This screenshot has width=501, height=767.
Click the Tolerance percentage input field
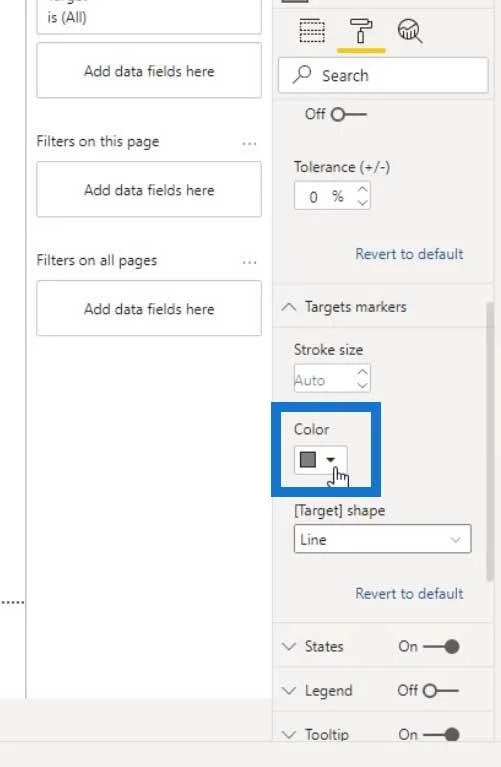[332, 196]
